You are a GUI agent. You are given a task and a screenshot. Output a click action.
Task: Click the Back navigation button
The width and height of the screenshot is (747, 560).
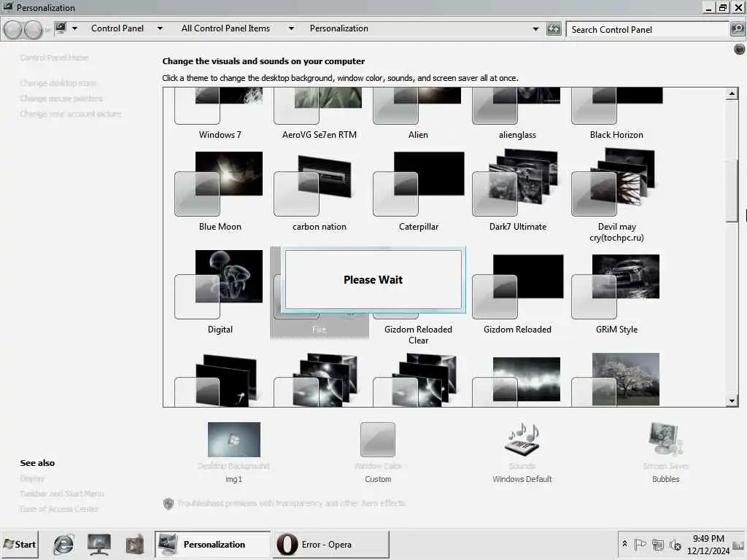pos(13,29)
